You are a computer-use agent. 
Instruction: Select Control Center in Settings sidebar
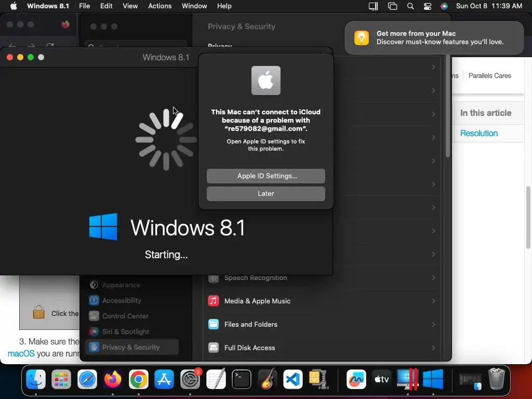click(x=132, y=316)
